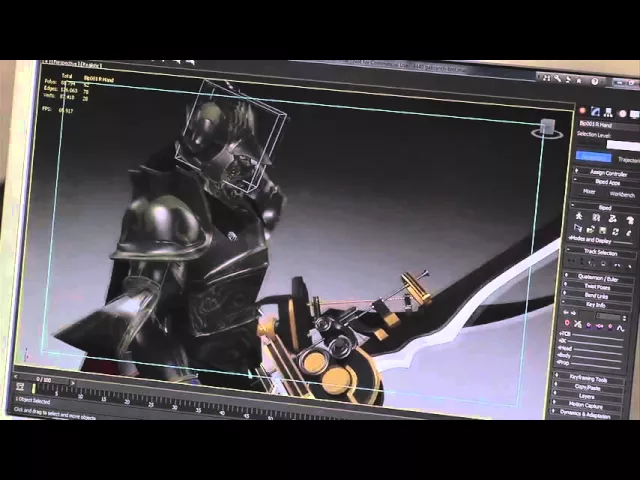
Task: Enable Biped Figure Mode
Action: pyautogui.click(x=579, y=216)
